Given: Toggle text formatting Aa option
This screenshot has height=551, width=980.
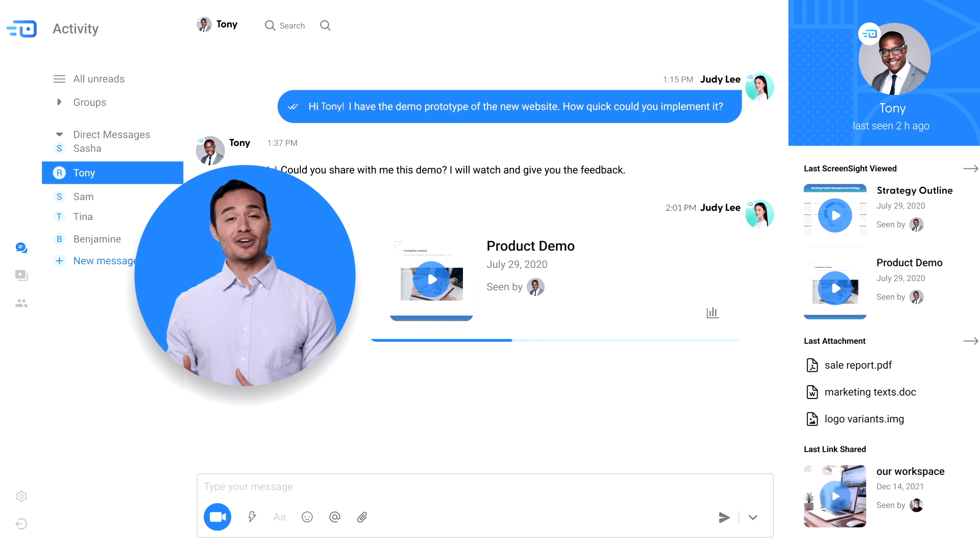Looking at the screenshot, I should (x=279, y=517).
